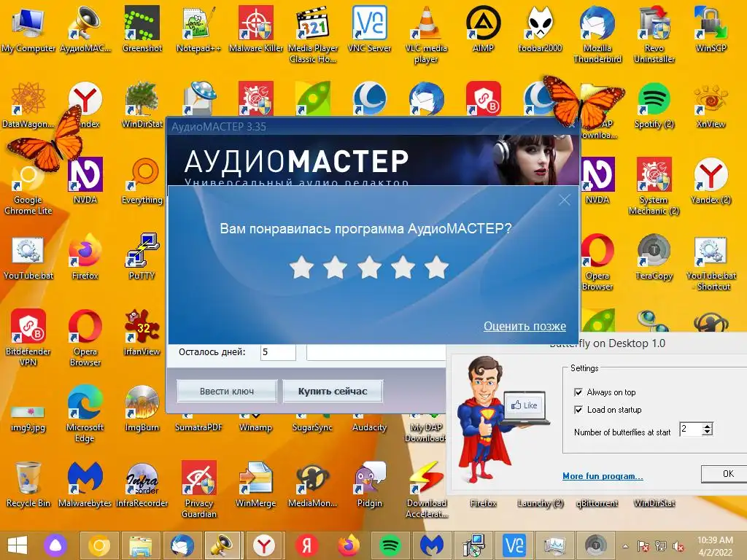Viewport: 747px width, 560px height.
Task: Click the Купить сейчас button
Action: 333,392
